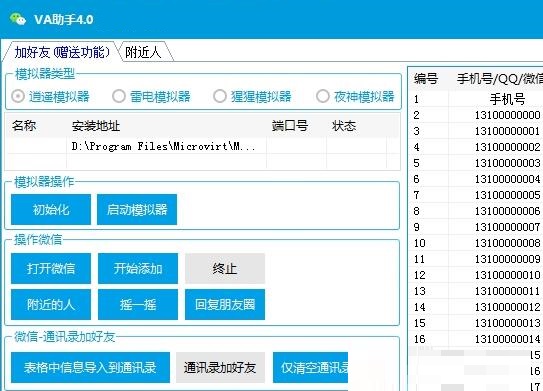Select phone number 13100000003
Image resolution: width=543 pixels, height=391 pixels.
click(x=507, y=163)
